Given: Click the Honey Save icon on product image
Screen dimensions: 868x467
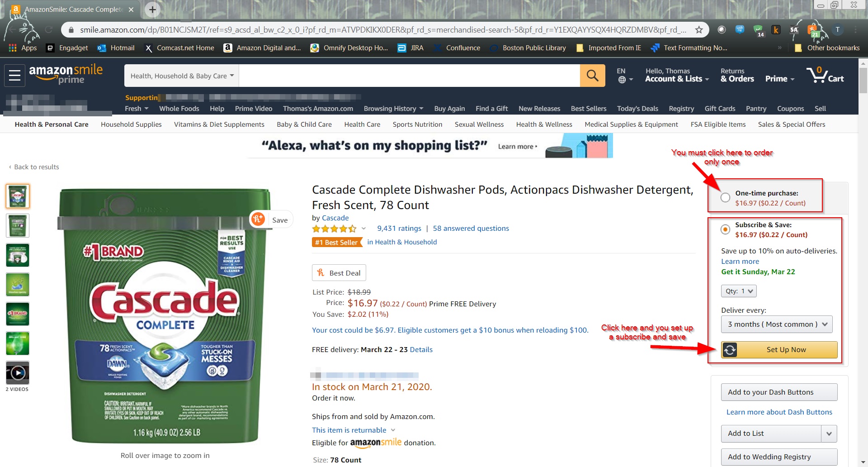Looking at the screenshot, I should 258,219.
